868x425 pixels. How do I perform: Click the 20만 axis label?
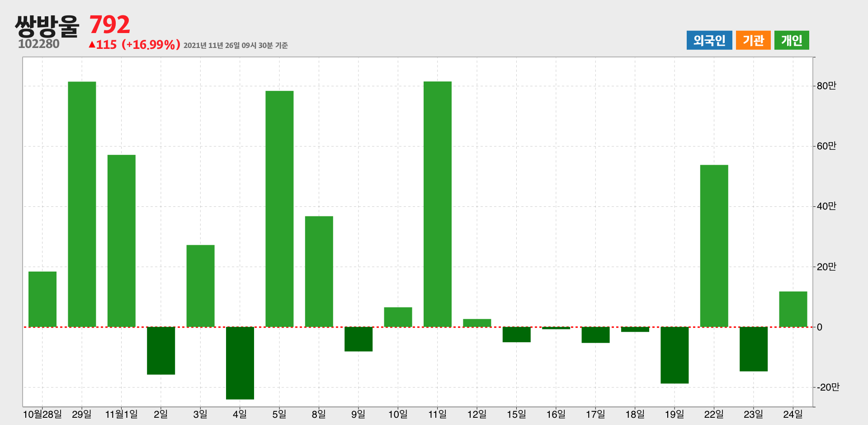(826, 267)
